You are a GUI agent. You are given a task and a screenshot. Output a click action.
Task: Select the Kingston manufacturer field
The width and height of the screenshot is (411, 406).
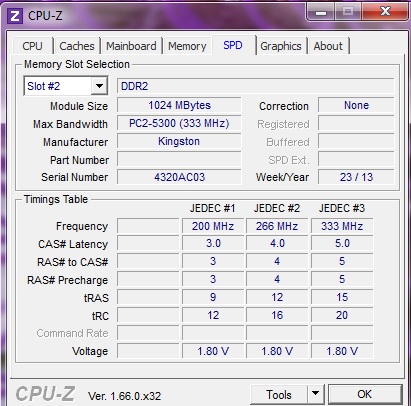[179, 141]
